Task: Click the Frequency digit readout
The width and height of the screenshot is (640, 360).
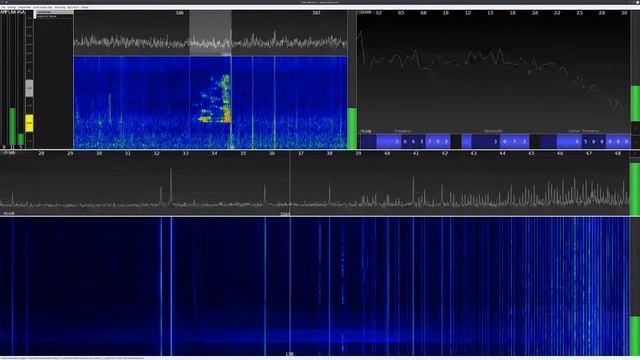Action: [x=405, y=142]
